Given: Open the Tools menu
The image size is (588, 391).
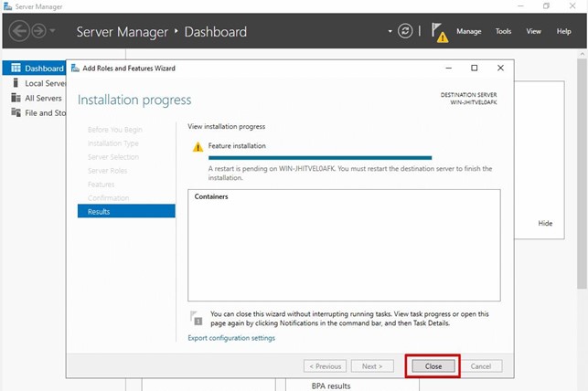Looking at the screenshot, I should (503, 32).
